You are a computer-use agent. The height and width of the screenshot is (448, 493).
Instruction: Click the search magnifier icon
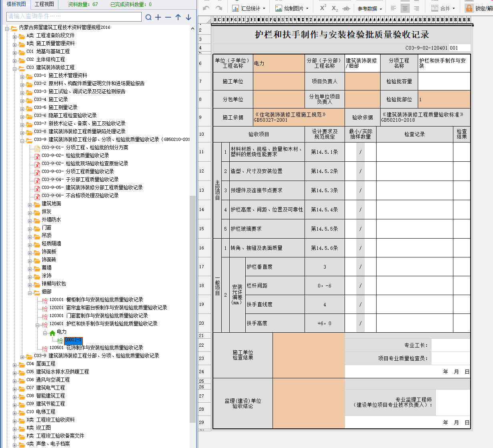(148, 17)
